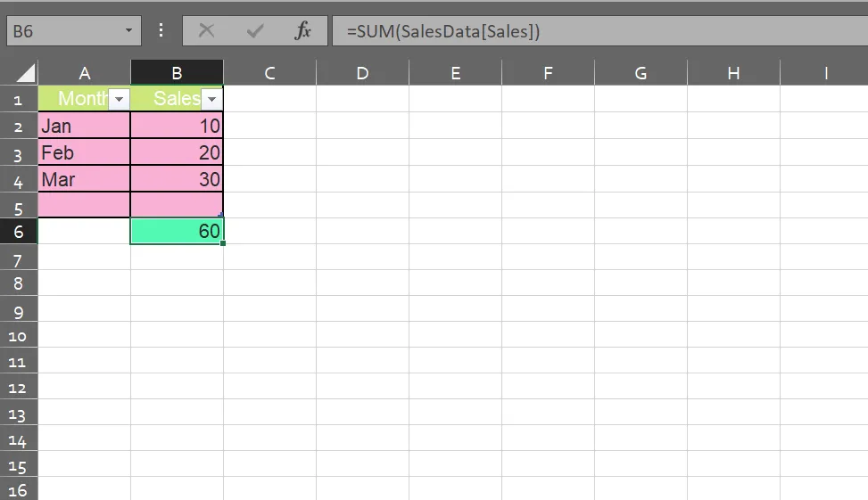Select row 11 header
The image size is (868, 500).
click(18, 361)
